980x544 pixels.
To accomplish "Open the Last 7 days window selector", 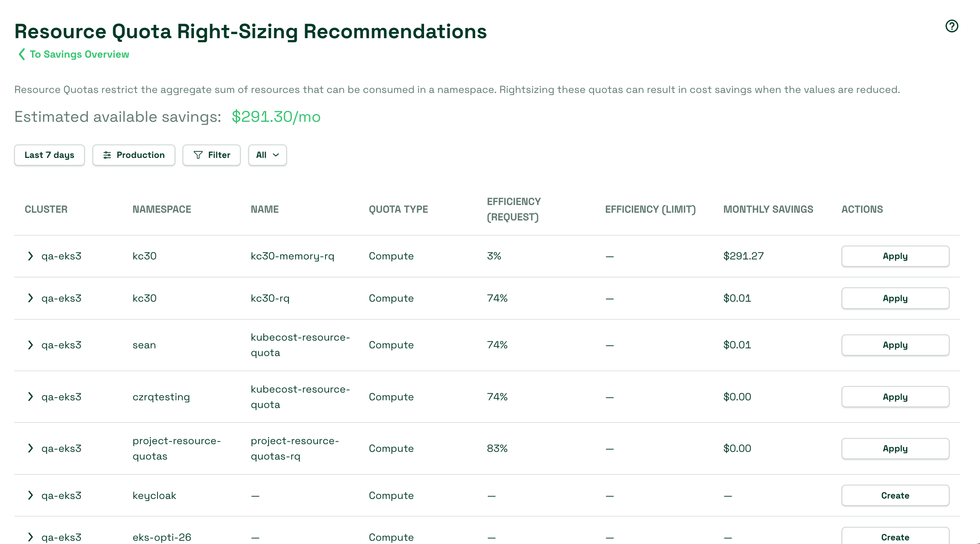I will click(x=50, y=155).
